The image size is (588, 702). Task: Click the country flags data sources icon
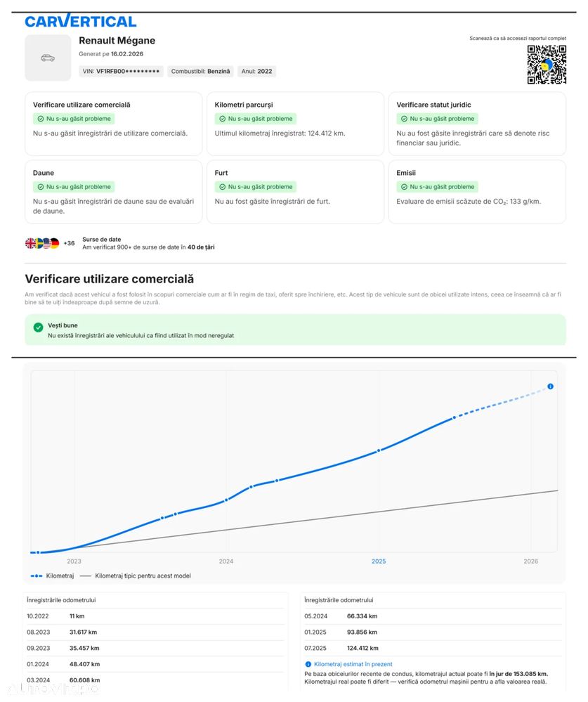point(42,243)
